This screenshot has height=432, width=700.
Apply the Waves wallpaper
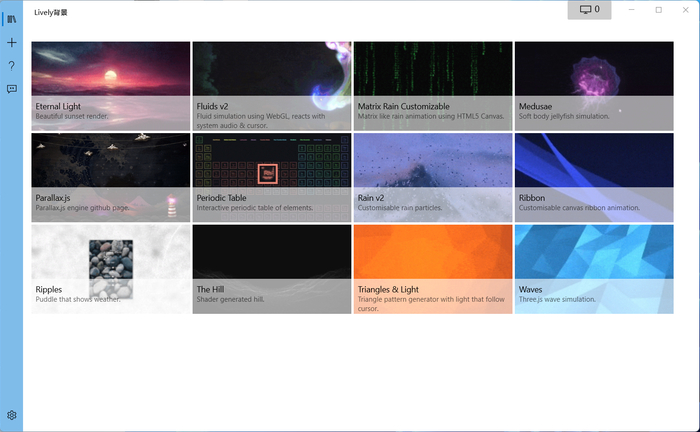coord(594,269)
